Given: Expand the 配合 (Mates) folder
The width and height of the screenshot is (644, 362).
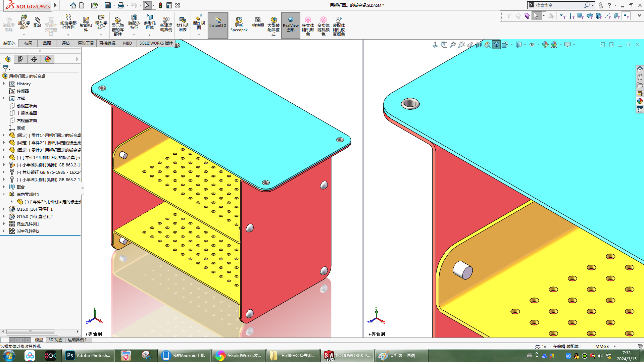Looking at the screenshot, I should coord(4,187).
